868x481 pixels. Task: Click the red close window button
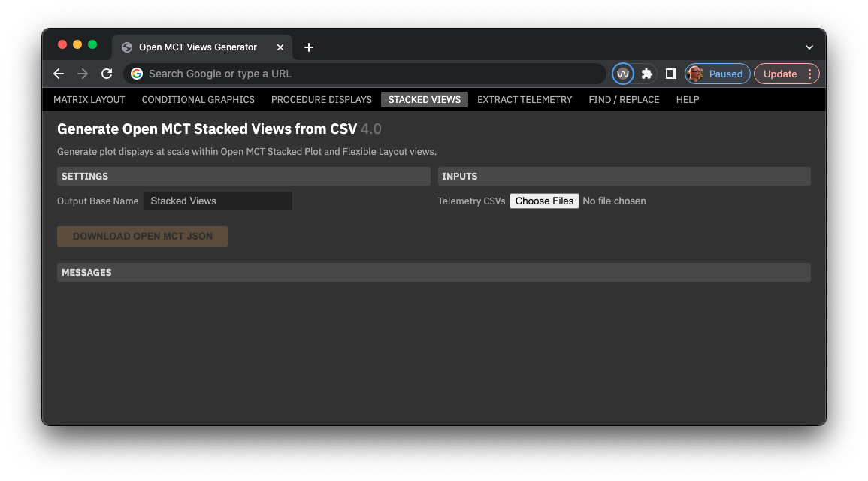coord(62,45)
